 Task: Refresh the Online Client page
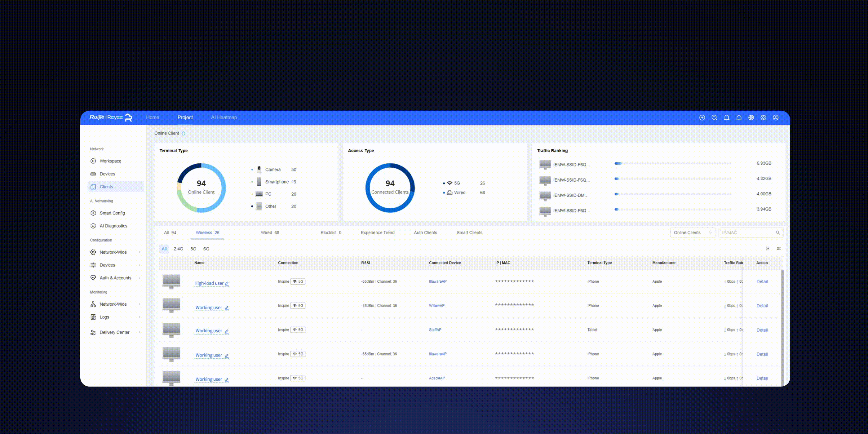coord(183,133)
